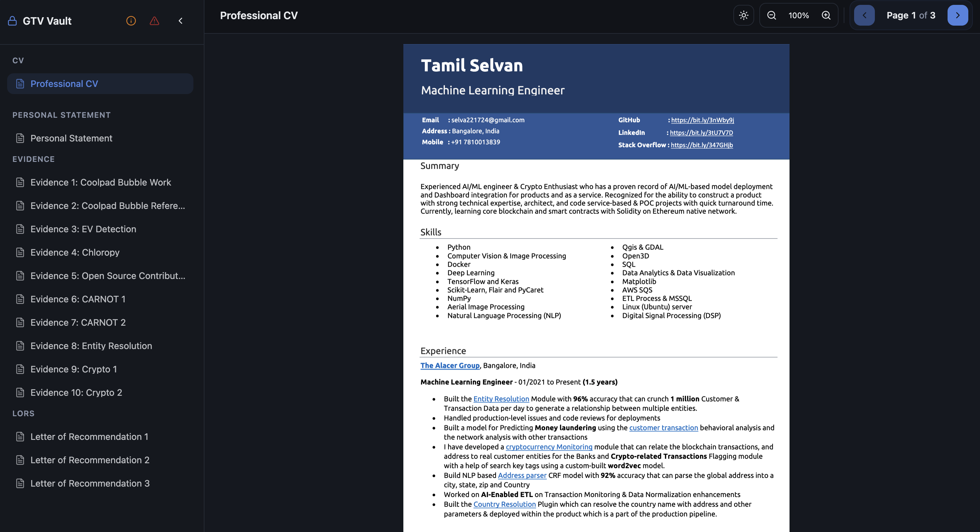Zoom in using magnifier plus icon
Image resolution: width=980 pixels, height=532 pixels.
[x=826, y=15]
